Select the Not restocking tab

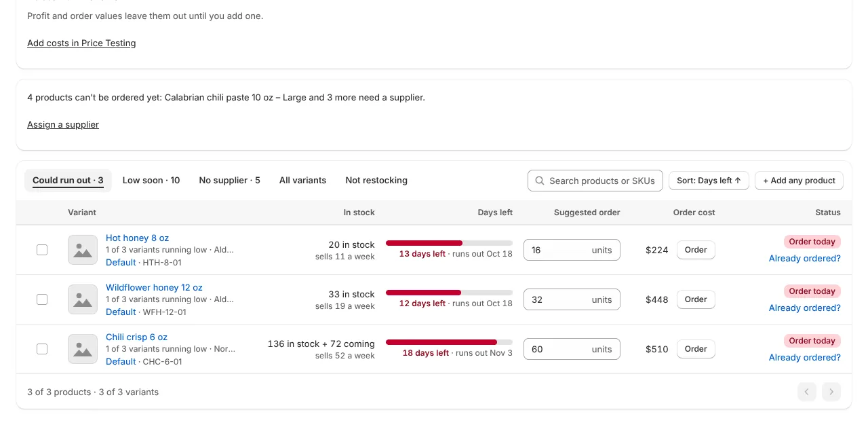(376, 181)
